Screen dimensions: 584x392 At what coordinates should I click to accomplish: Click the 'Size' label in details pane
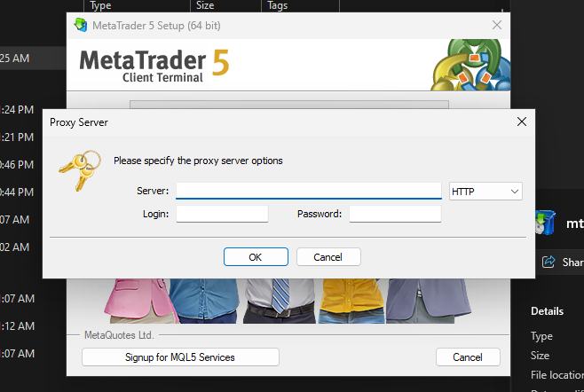click(540, 356)
